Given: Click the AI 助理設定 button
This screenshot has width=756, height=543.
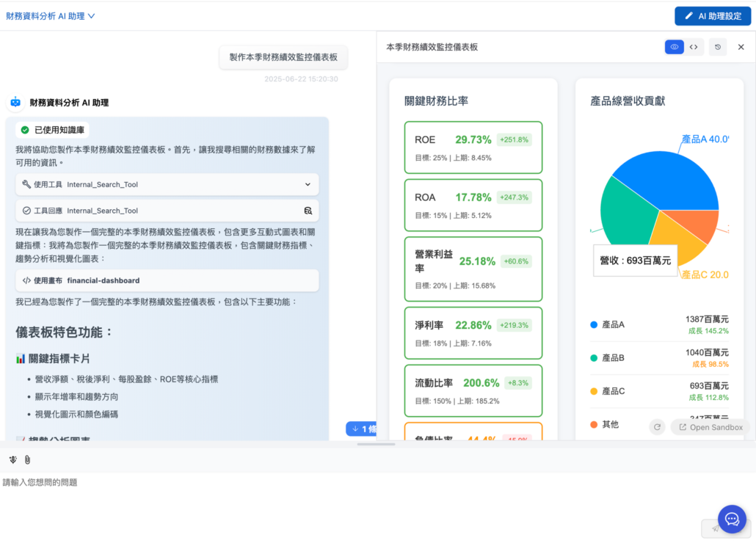Looking at the screenshot, I should coord(712,15).
